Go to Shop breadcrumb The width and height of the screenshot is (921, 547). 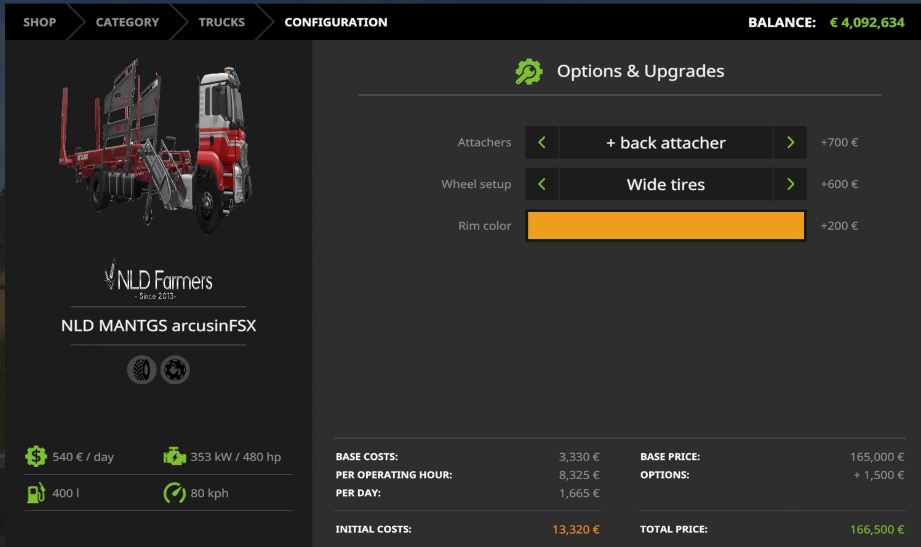tap(40, 22)
